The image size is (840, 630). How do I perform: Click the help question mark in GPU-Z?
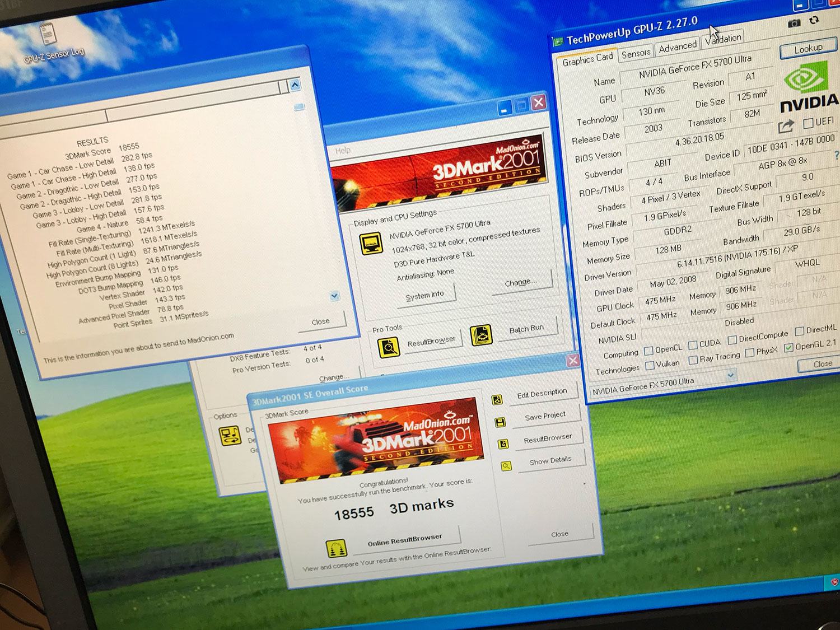click(837, 155)
